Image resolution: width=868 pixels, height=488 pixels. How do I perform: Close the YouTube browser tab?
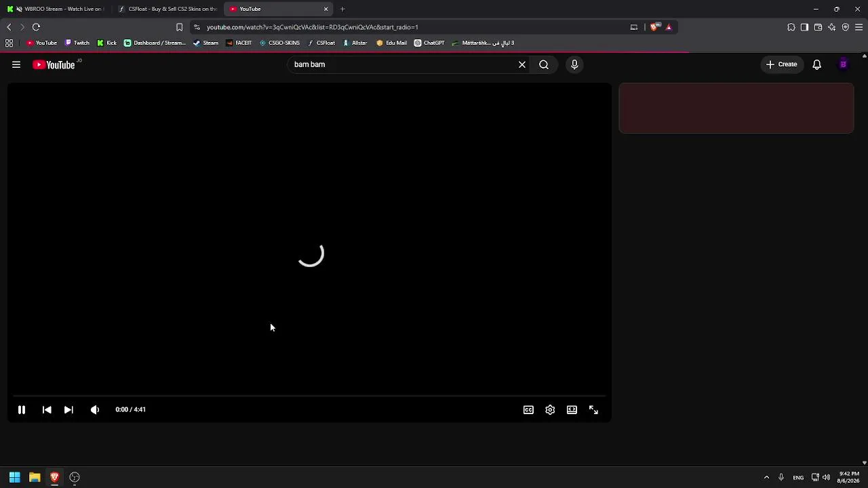(326, 9)
